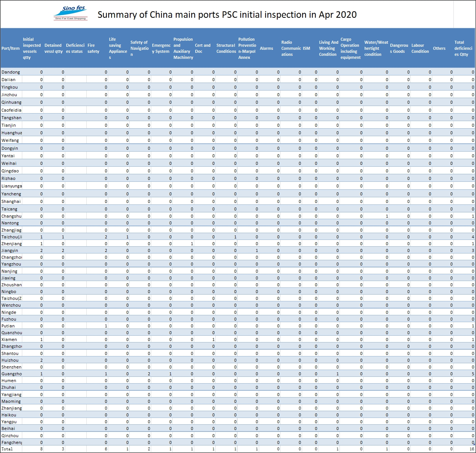Select the 'Maoming' port cell

click(11, 401)
